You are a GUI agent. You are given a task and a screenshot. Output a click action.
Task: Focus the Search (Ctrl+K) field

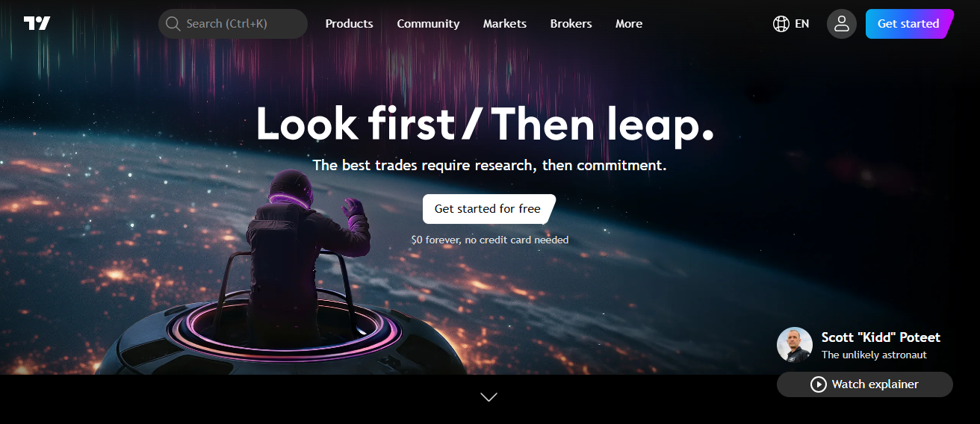tap(233, 24)
